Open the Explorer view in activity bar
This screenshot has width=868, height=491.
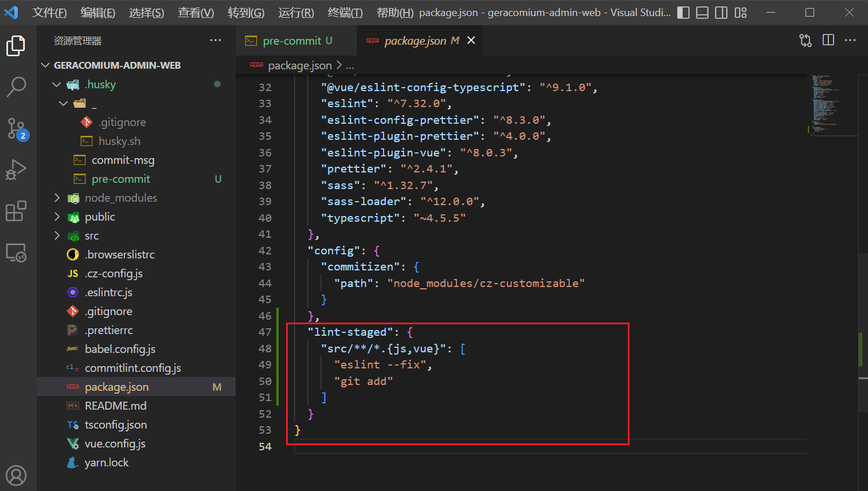click(x=16, y=46)
